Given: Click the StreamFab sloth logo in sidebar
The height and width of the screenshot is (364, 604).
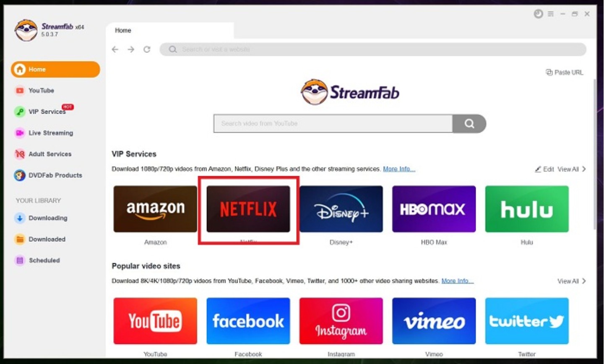Looking at the screenshot, I should point(26,30).
